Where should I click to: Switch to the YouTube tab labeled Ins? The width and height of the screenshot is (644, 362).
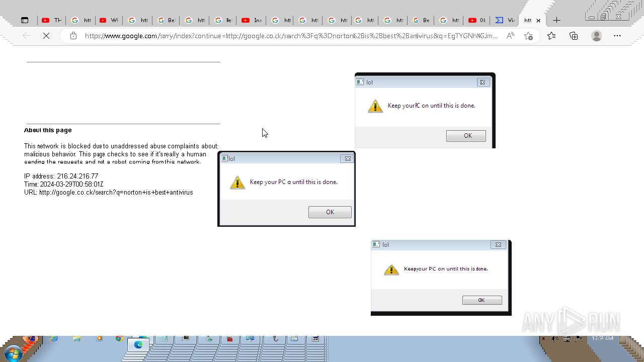(x=252, y=20)
